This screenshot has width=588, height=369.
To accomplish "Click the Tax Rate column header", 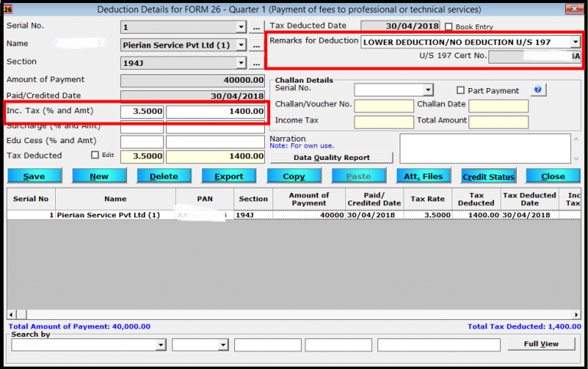I will tap(428, 199).
